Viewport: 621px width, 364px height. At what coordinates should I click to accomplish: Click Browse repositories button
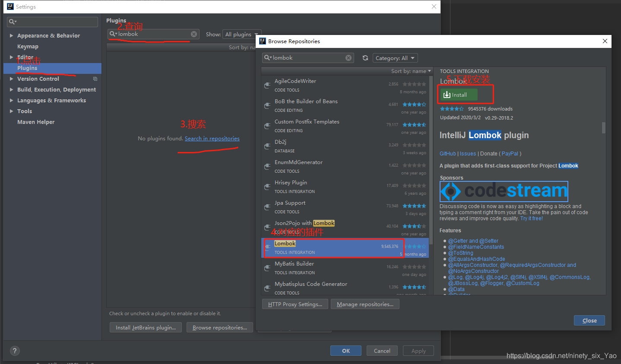point(220,328)
